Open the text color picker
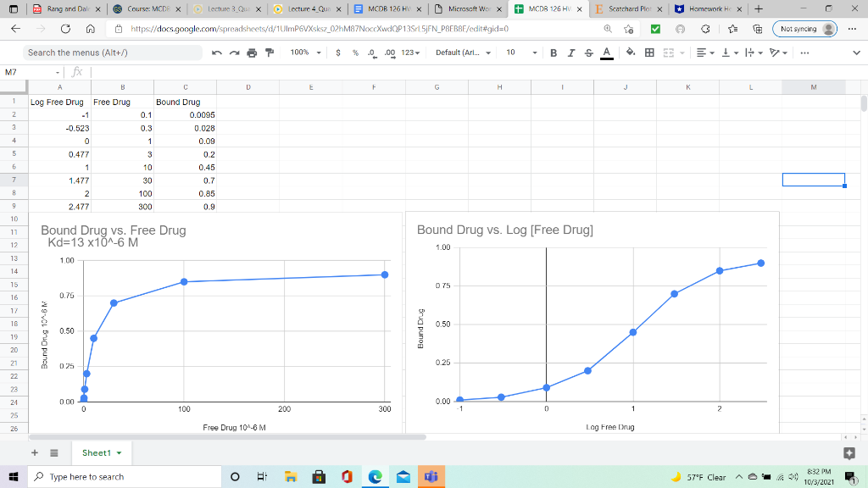The width and height of the screenshot is (868, 488). click(x=607, y=53)
